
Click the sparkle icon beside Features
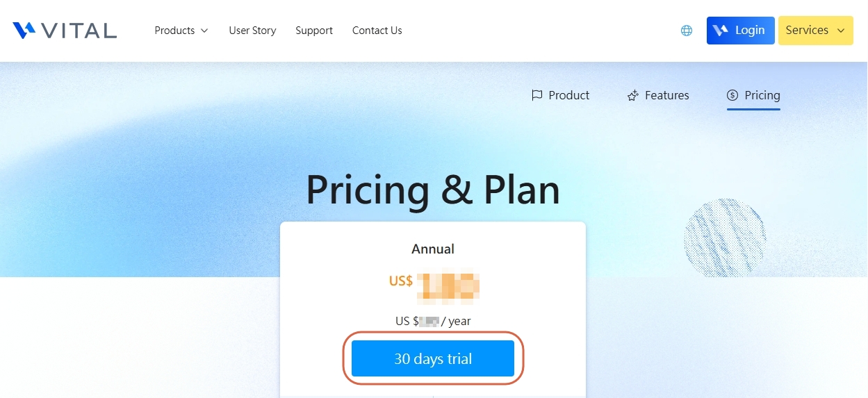click(x=632, y=96)
